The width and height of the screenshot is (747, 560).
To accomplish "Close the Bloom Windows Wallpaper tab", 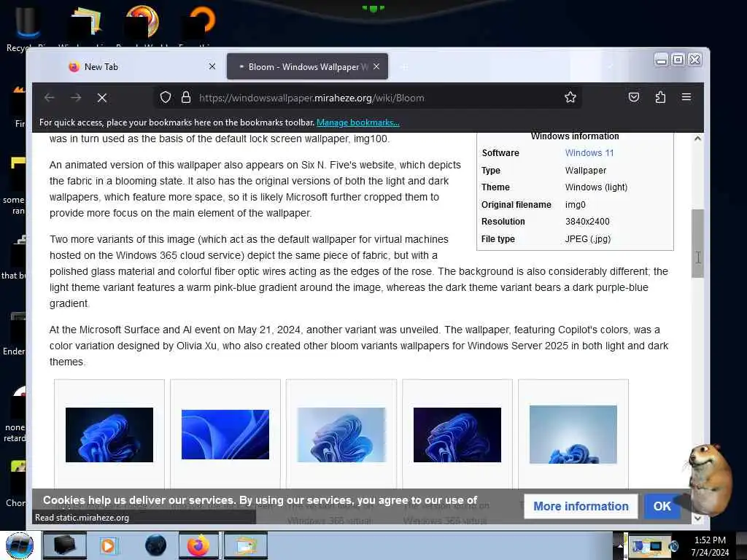I will coord(376,66).
